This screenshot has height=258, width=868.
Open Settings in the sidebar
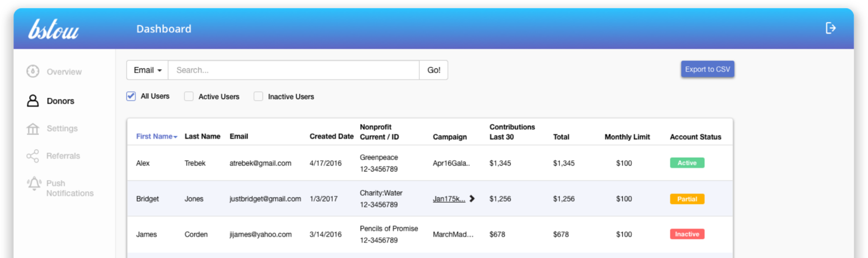pos(62,128)
